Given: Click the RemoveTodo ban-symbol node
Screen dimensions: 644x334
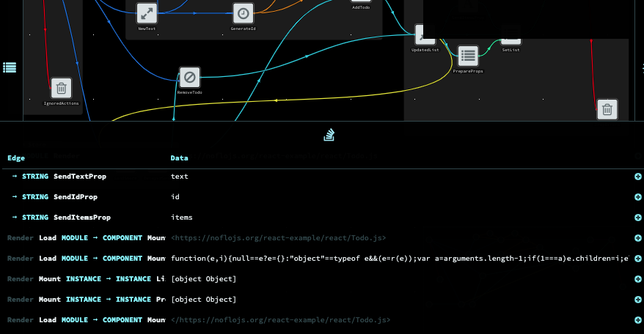Looking at the screenshot, I should [x=190, y=77].
